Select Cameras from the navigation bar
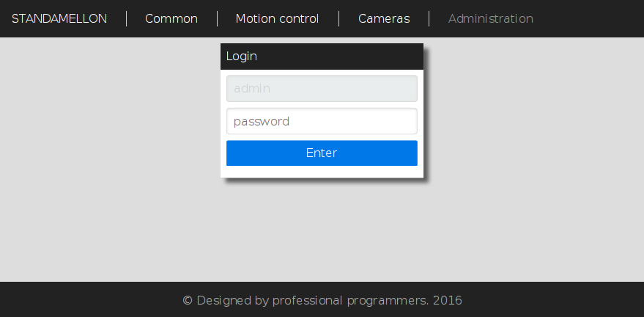 tap(384, 18)
